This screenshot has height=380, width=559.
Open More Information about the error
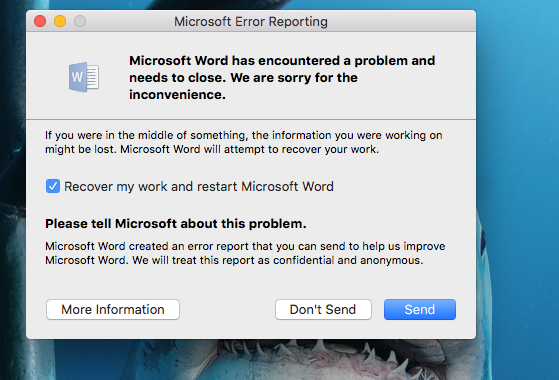pyautogui.click(x=113, y=309)
